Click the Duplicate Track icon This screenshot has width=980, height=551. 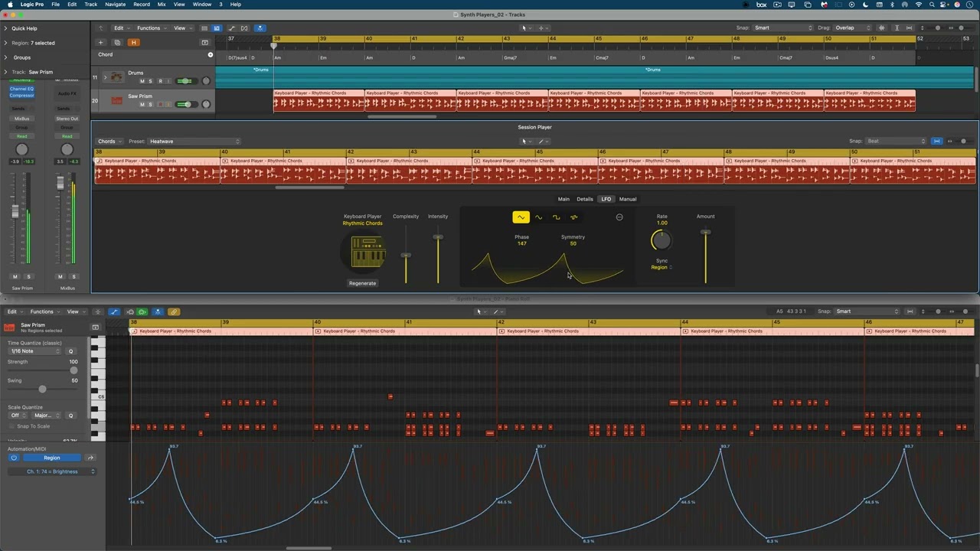(116, 42)
